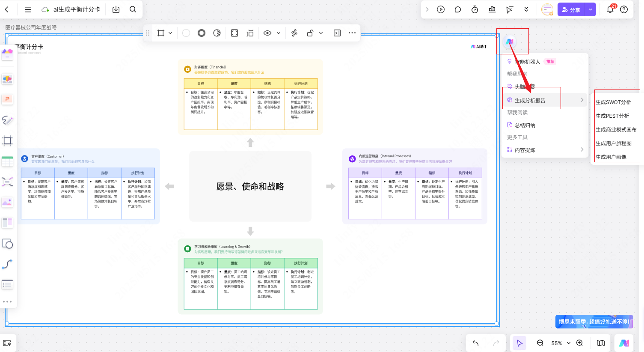Select 内容提炼 menu item

click(545, 150)
